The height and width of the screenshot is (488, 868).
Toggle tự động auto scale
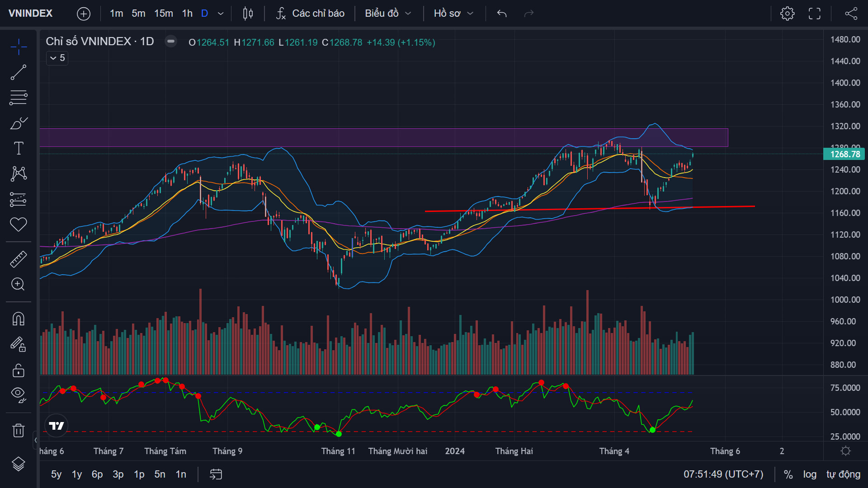pyautogui.click(x=844, y=474)
